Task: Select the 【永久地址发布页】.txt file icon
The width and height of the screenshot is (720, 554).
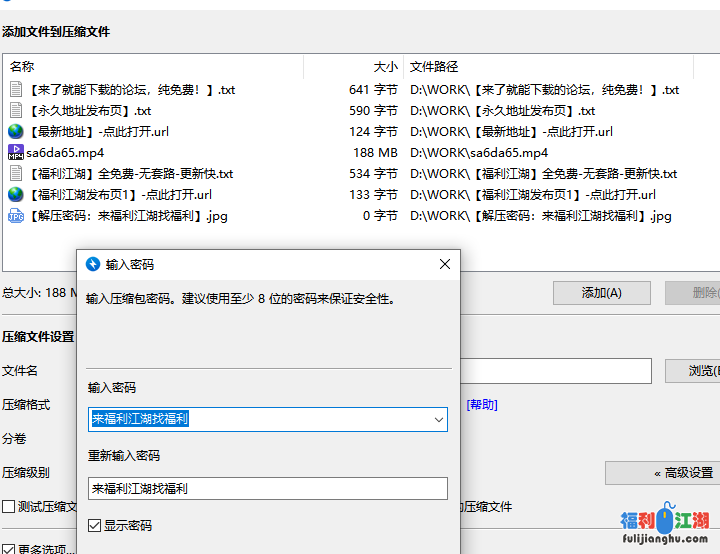Action: [16, 111]
